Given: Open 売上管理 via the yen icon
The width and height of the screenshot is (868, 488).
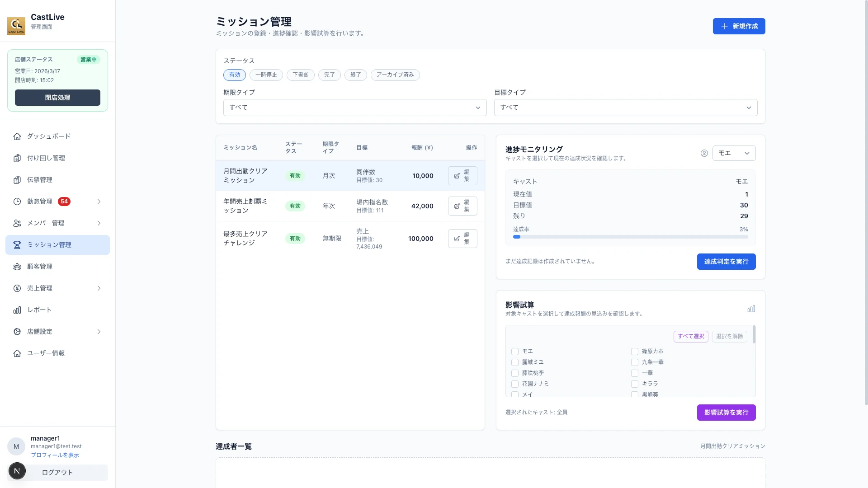Looking at the screenshot, I should pyautogui.click(x=17, y=288).
